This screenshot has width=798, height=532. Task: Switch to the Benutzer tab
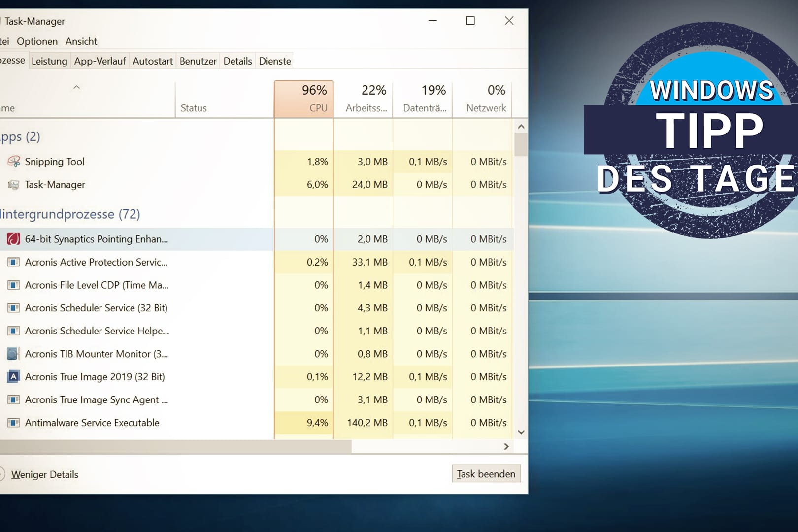pos(198,61)
